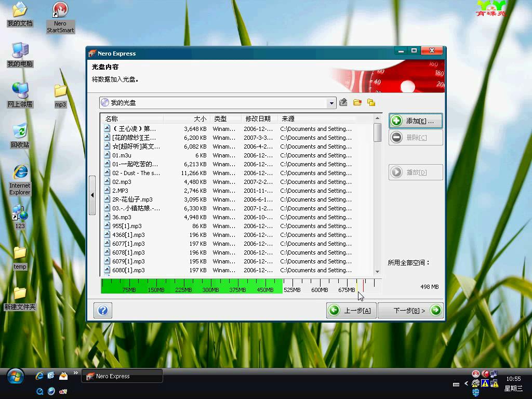Click the Nero Express taskbar button
The width and height of the screenshot is (532, 399).
122,376
